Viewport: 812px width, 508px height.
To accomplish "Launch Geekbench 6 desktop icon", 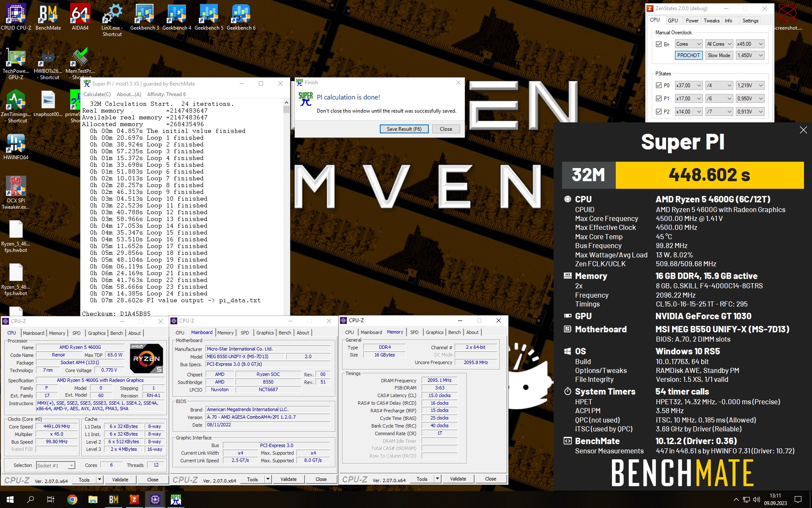I will pyautogui.click(x=241, y=17).
